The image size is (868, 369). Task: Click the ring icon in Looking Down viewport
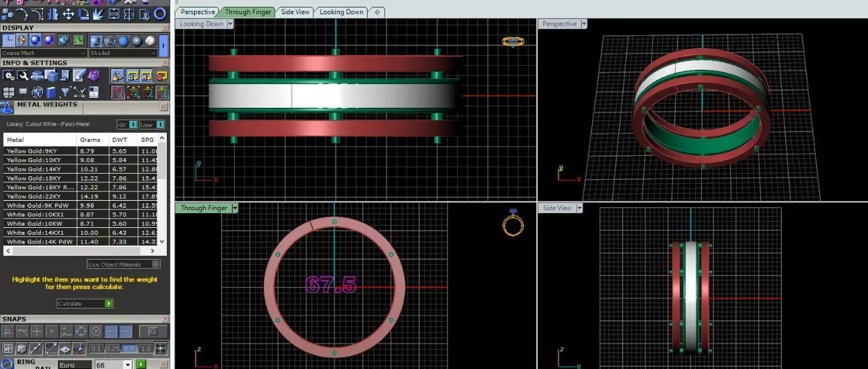[x=513, y=41]
